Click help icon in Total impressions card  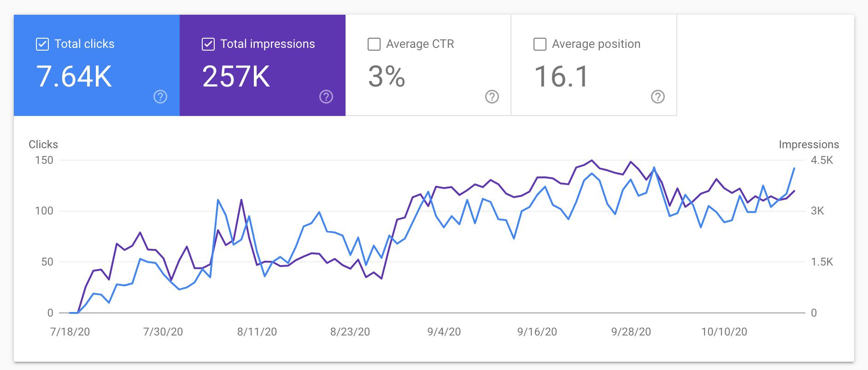coord(326,97)
